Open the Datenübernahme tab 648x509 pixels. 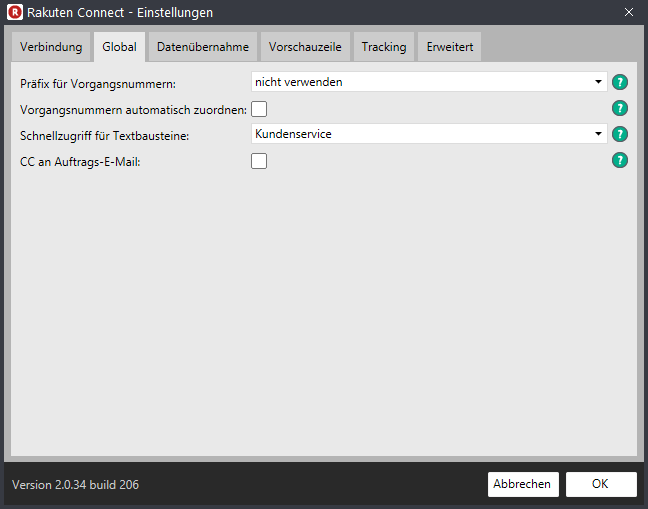click(x=203, y=47)
